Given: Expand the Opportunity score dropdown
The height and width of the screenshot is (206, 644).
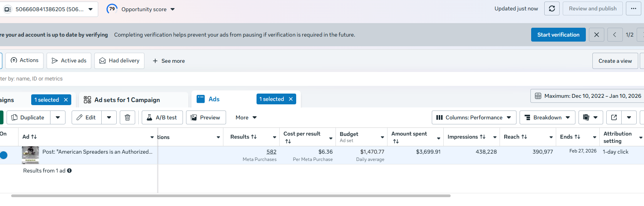Looking at the screenshot, I should coord(173,9).
